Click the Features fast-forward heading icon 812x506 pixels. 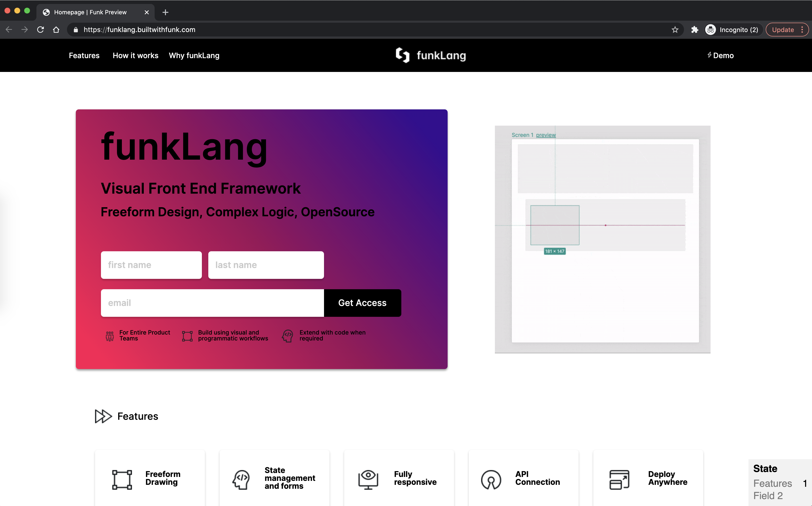click(103, 416)
